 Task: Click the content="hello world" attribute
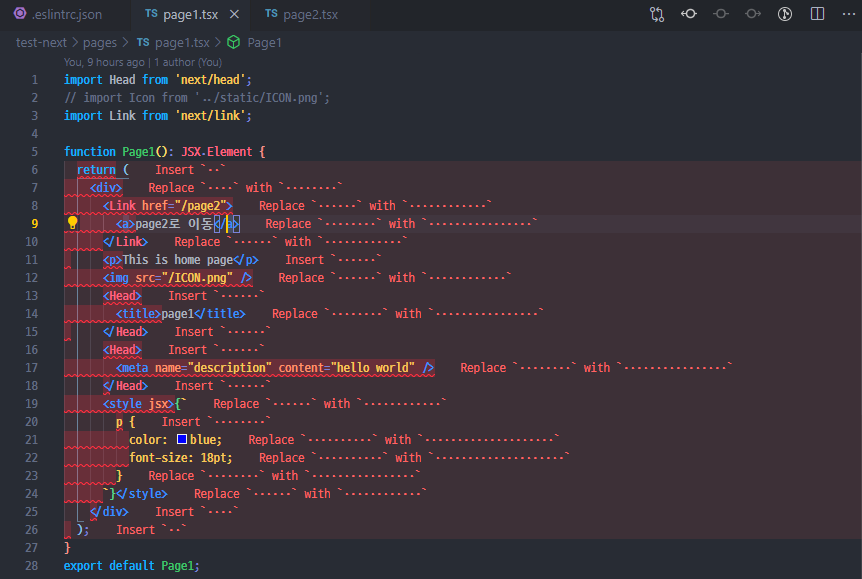point(346,367)
